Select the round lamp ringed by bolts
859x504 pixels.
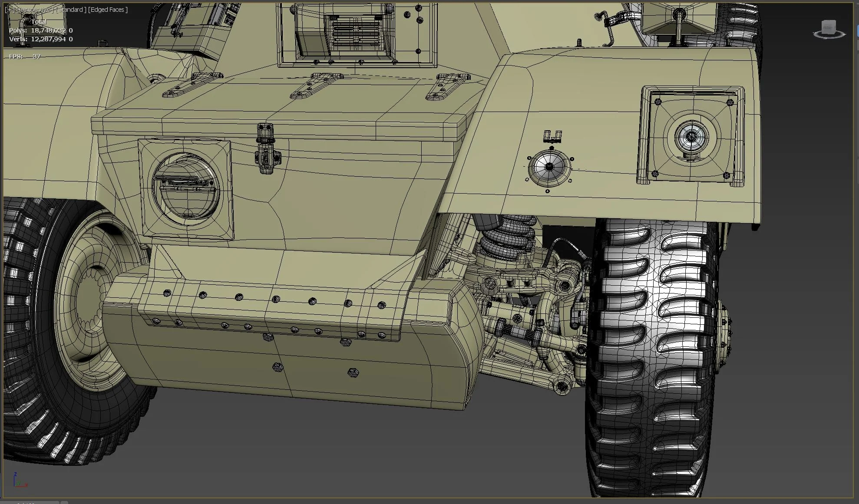(549, 168)
